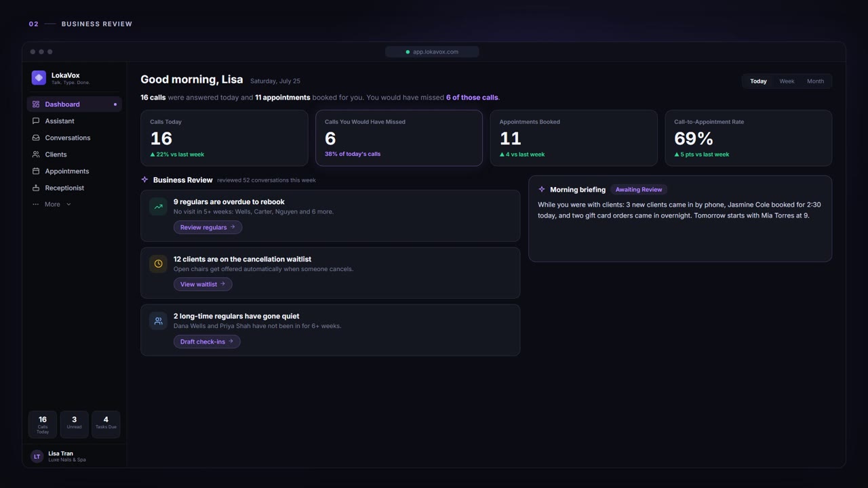Click the trend arrow icon on overdue regulars card

[x=158, y=207]
